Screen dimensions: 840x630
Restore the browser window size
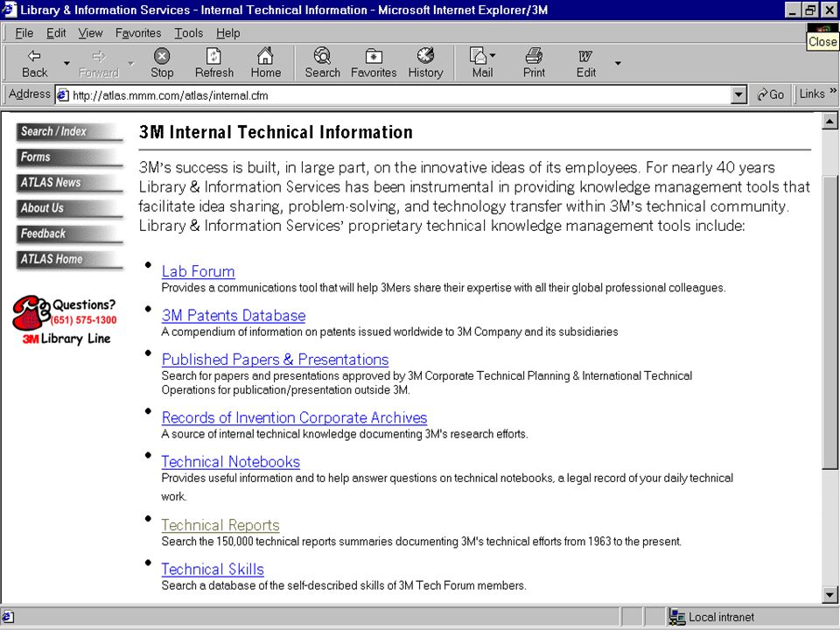pyautogui.click(x=811, y=10)
